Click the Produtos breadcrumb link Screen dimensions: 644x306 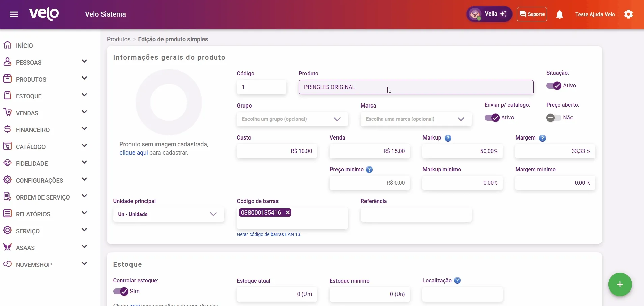coord(119,39)
